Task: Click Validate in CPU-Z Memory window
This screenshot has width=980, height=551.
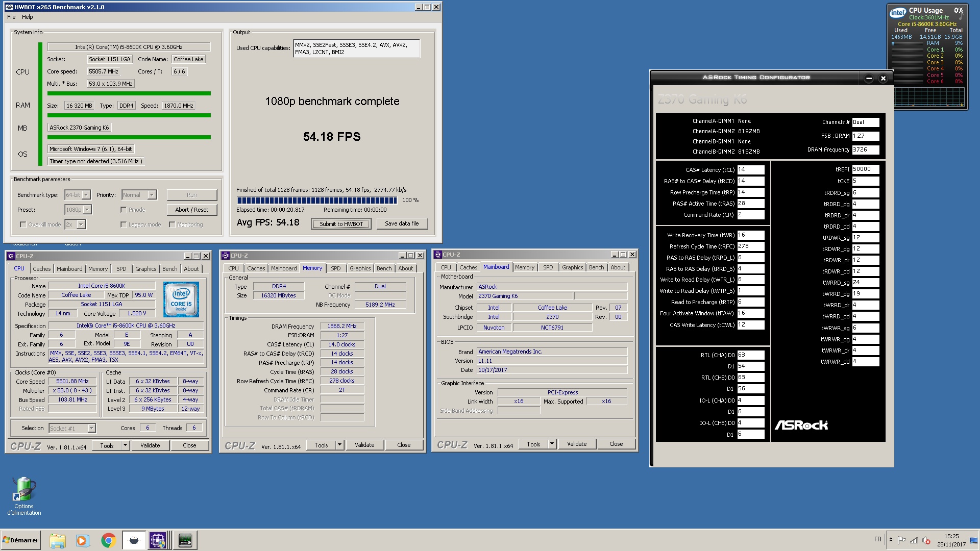Action: pos(364,445)
